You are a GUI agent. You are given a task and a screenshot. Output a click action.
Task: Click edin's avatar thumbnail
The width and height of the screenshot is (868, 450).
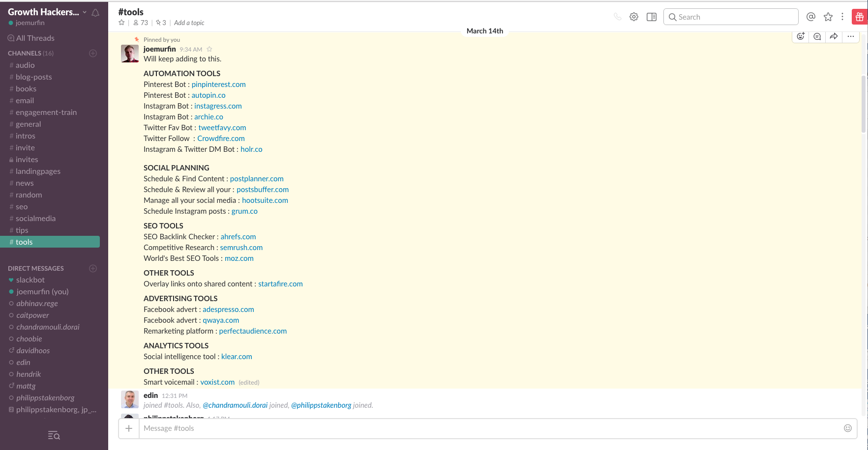pyautogui.click(x=130, y=399)
